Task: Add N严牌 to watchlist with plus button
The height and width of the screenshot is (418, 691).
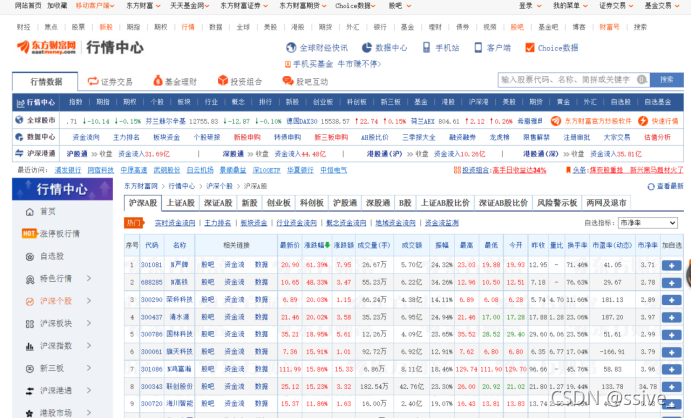Action: point(672,265)
